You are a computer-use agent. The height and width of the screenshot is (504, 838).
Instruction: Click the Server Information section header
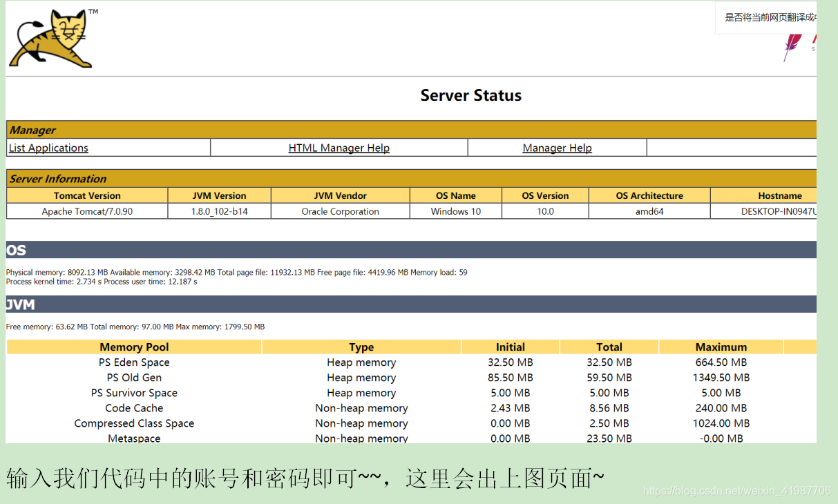[x=412, y=178]
